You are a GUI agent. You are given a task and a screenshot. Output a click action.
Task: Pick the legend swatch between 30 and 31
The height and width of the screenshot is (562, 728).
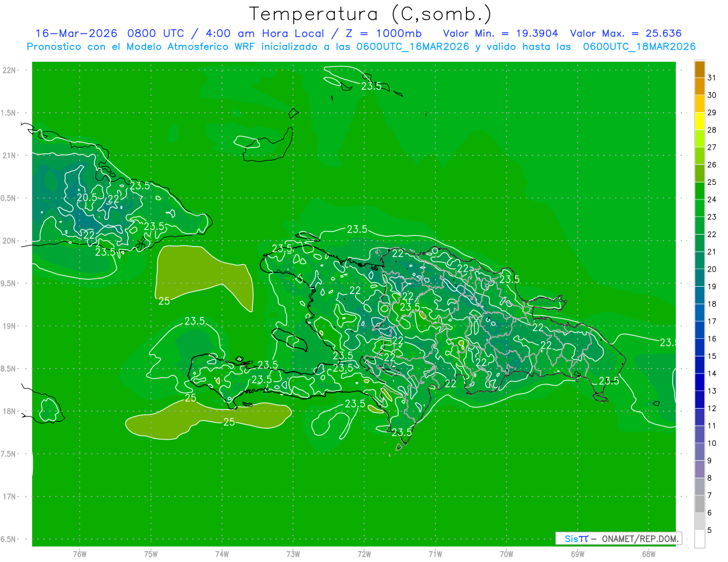(x=699, y=87)
